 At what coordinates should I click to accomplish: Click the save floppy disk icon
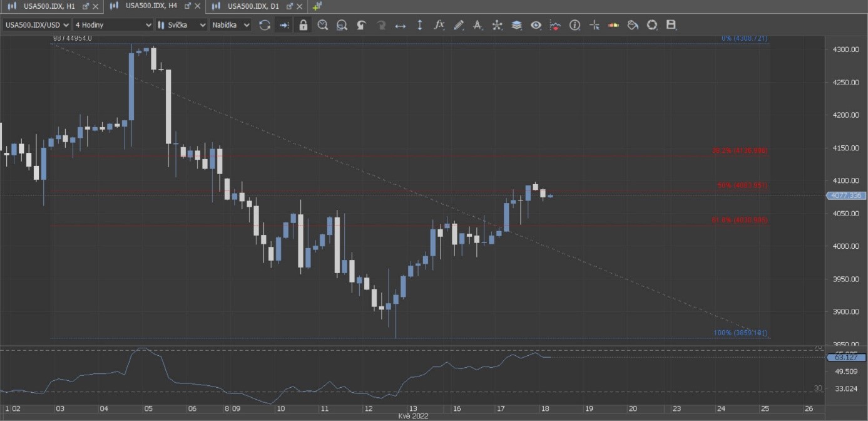tap(671, 25)
